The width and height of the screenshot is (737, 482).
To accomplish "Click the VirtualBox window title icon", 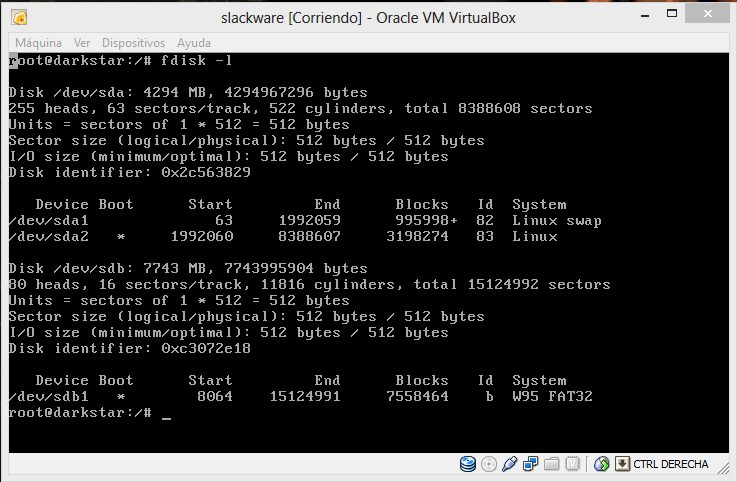I will 20,18.
